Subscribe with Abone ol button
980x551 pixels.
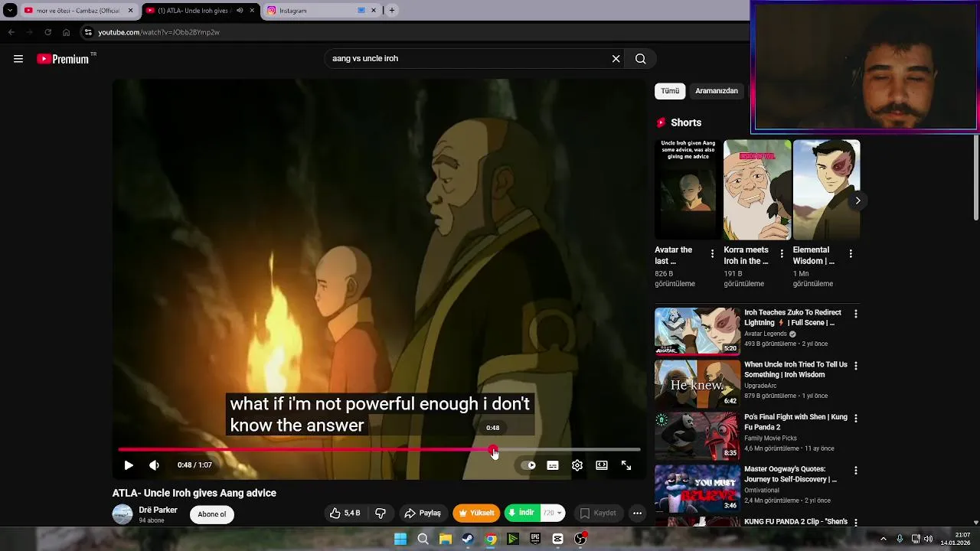[212, 514]
